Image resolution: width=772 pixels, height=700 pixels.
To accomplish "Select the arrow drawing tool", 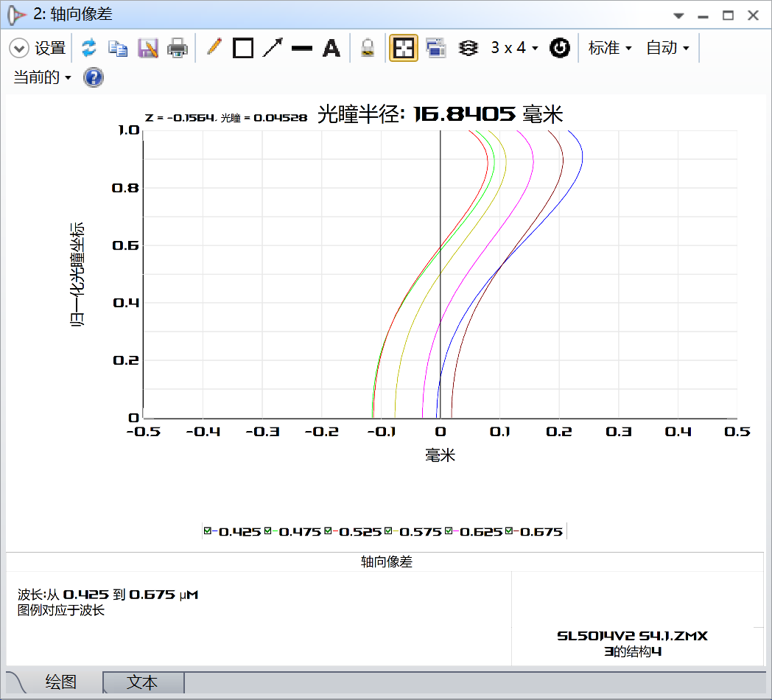I will (x=273, y=48).
